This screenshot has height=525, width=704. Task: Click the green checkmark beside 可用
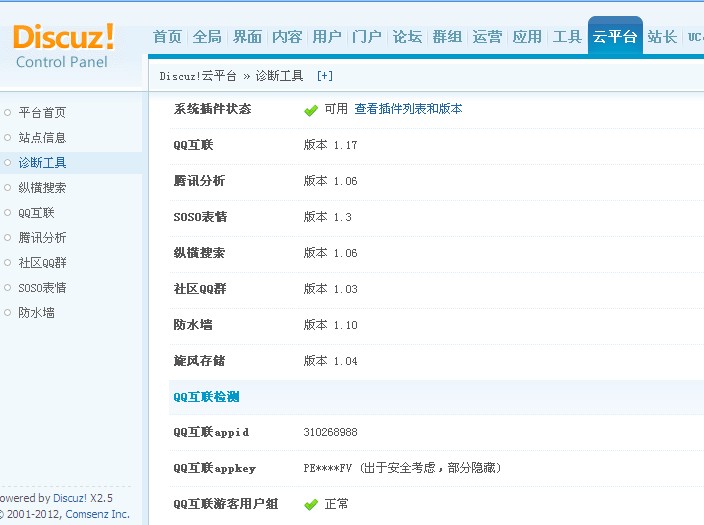point(311,110)
